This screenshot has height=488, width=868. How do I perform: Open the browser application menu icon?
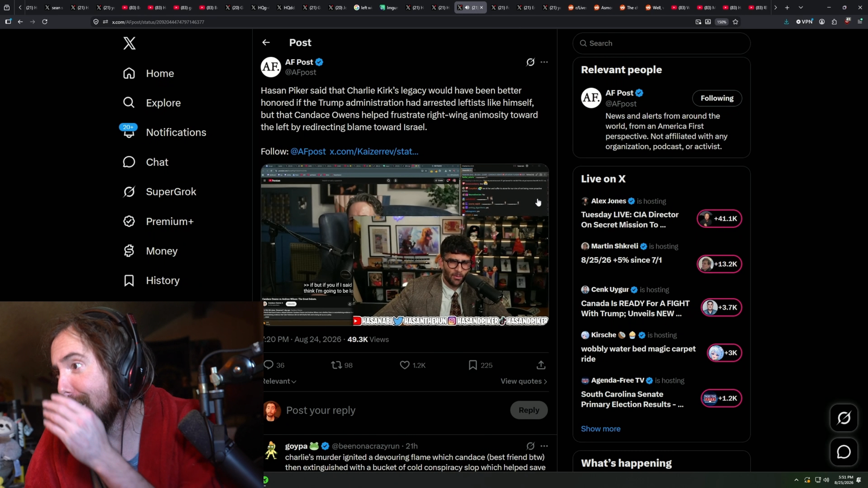tap(860, 22)
